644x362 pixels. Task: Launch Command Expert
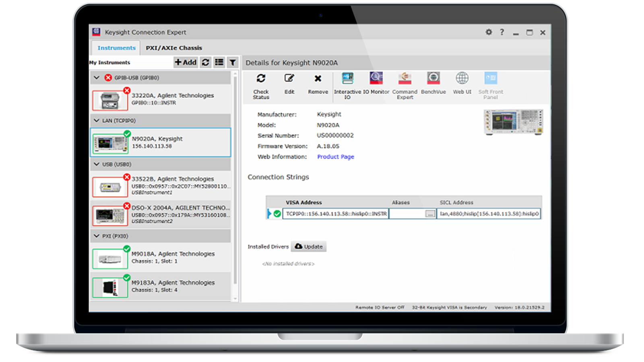[x=405, y=78]
